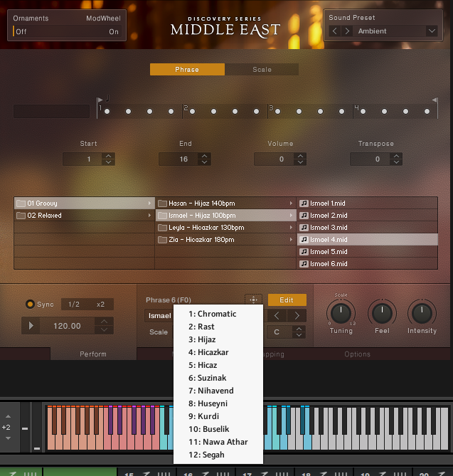Open the Options tab

click(357, 354)
